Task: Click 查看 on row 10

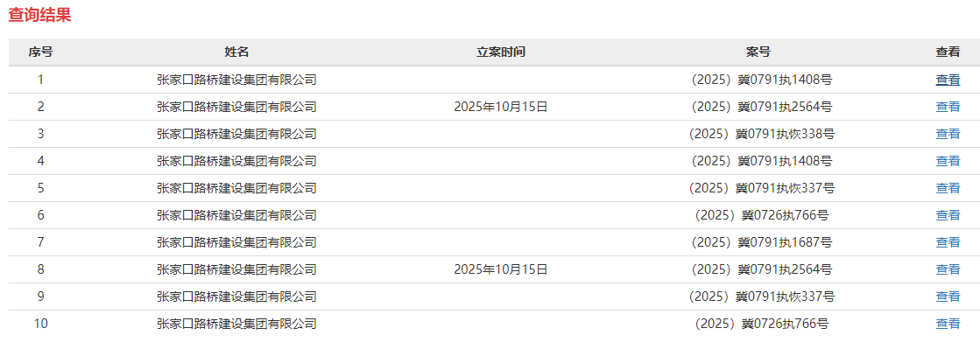Action: pos(948,324)
